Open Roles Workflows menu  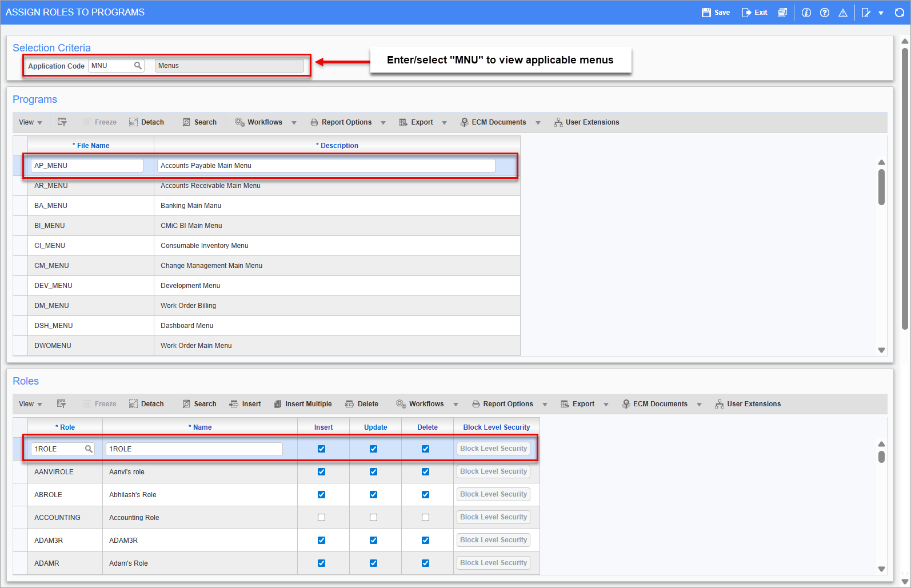coord(421,404)
